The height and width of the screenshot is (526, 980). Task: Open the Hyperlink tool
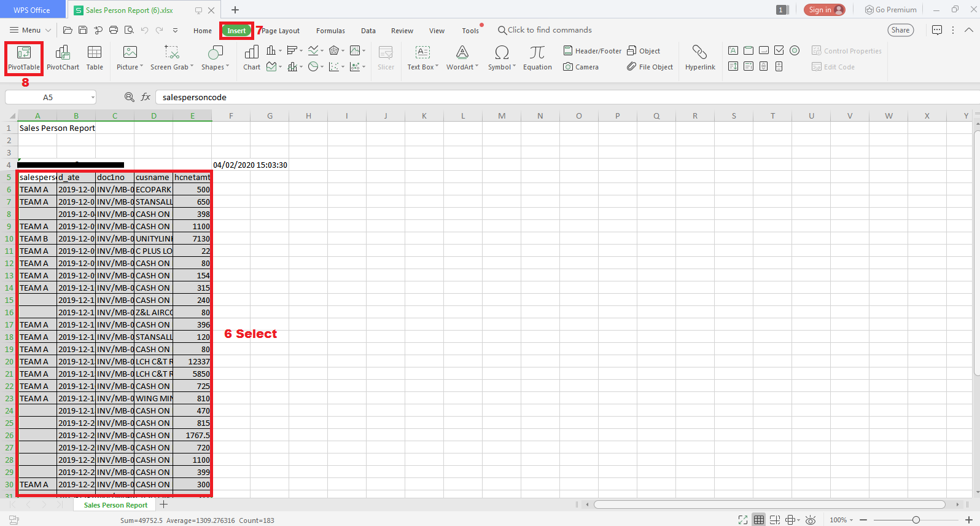pos(700,58)
